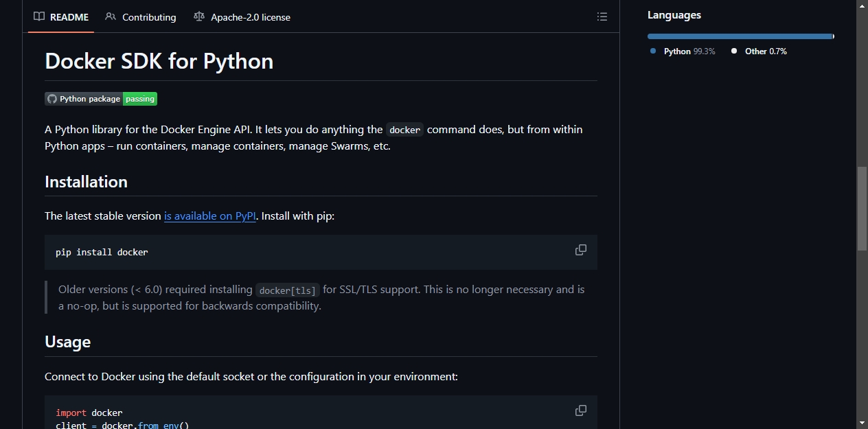Open the Apache-2.0 license tab
Viewport: 868px width, 429px height.
(x=242, y=17)
